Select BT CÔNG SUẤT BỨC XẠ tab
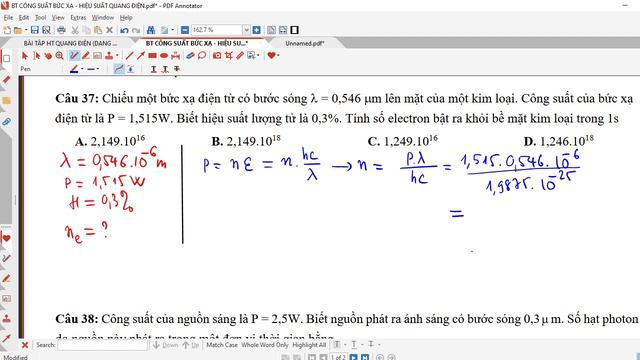 (197, 43)
